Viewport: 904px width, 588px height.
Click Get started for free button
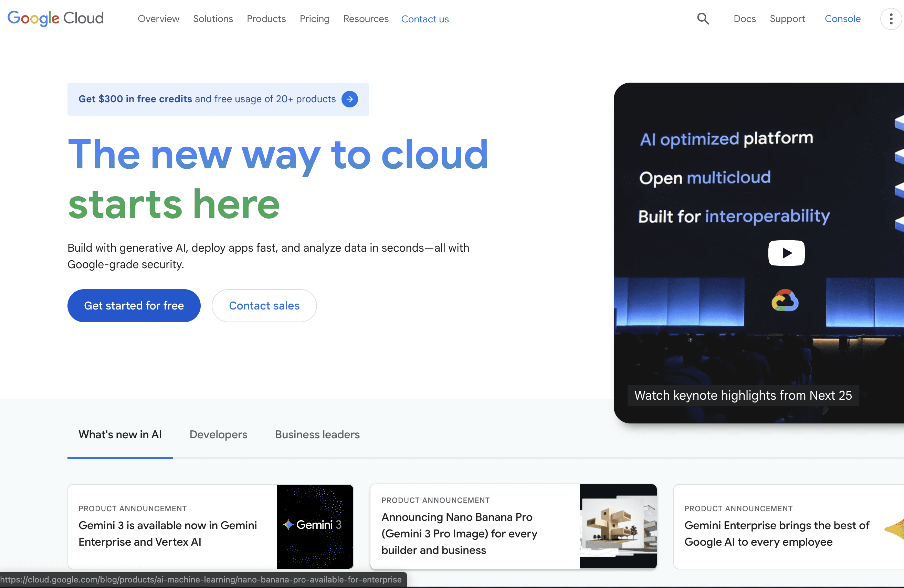tap(134, 305)
